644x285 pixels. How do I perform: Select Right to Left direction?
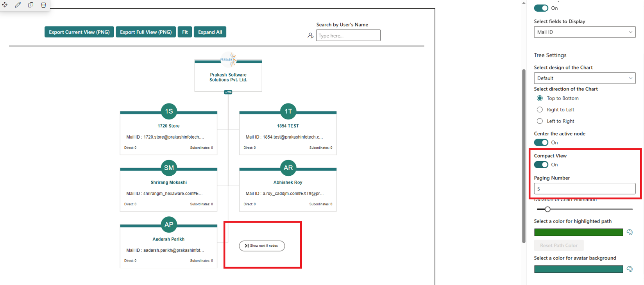tap(540, 110)
